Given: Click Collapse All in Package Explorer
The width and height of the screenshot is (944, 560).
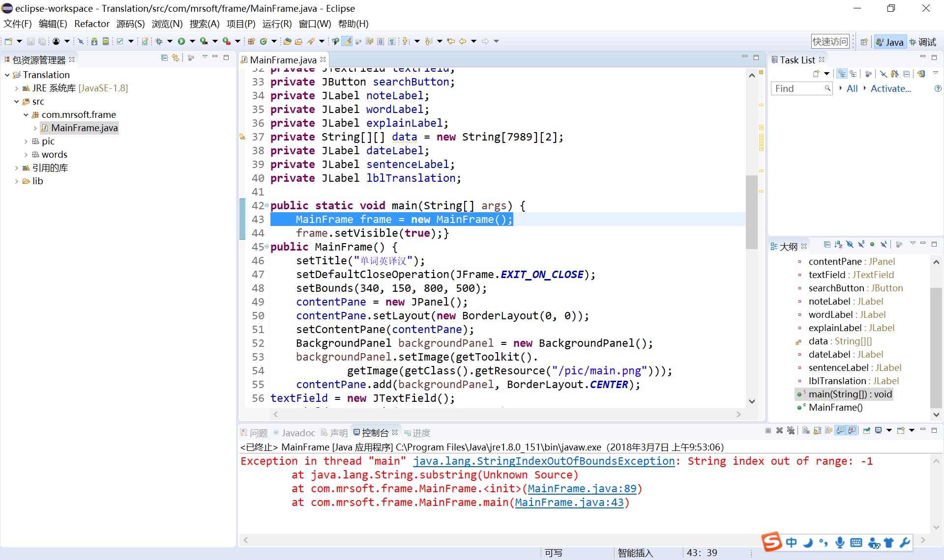Looking at the screenshot, I should tap(164, 58).
